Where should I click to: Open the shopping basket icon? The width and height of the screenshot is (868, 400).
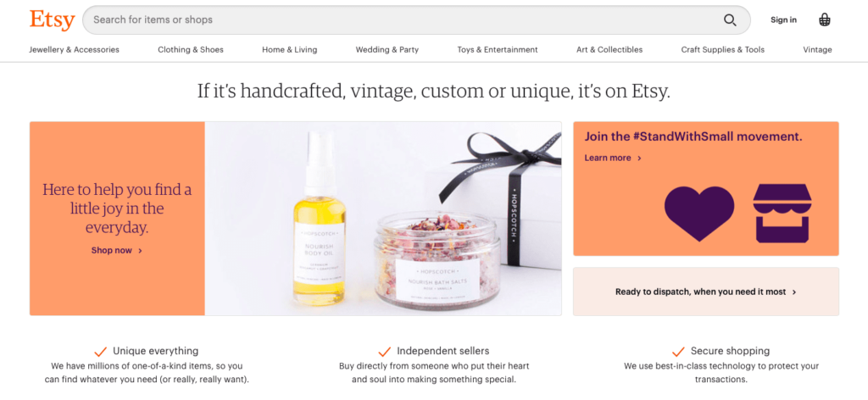click(x=825, y=20)
